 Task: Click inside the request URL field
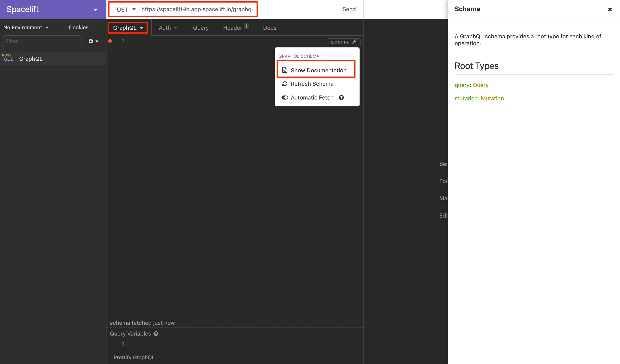[197, 9]
